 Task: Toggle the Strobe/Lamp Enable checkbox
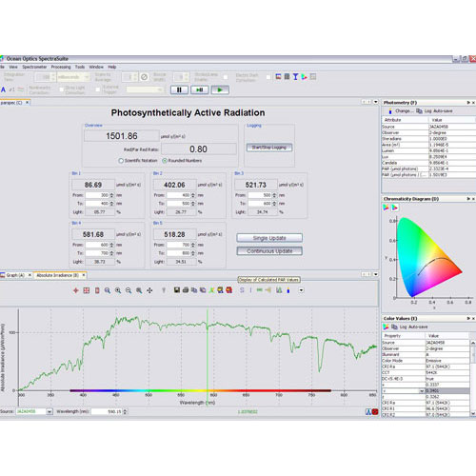point(226,77)
